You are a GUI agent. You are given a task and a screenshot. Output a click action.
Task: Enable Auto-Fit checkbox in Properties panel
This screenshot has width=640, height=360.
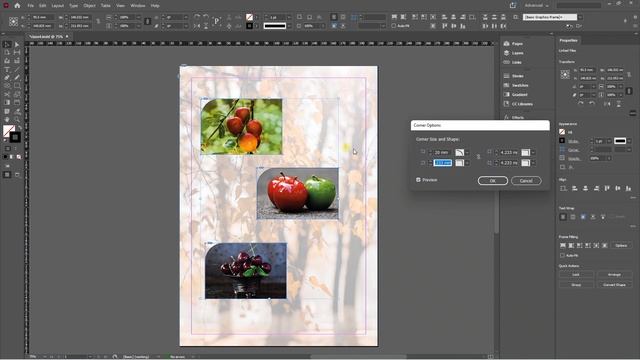[x=562, y=256]
